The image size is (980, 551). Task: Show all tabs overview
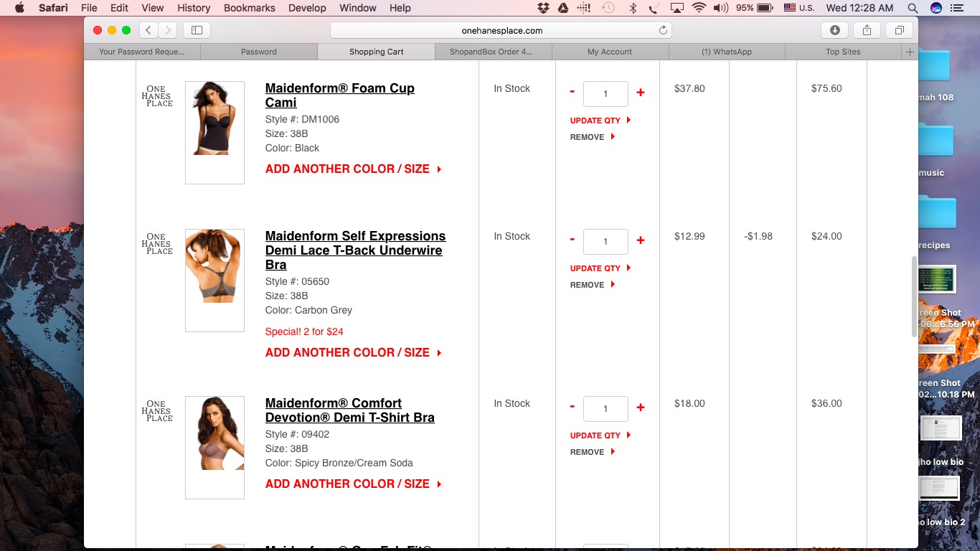(899, 30)
